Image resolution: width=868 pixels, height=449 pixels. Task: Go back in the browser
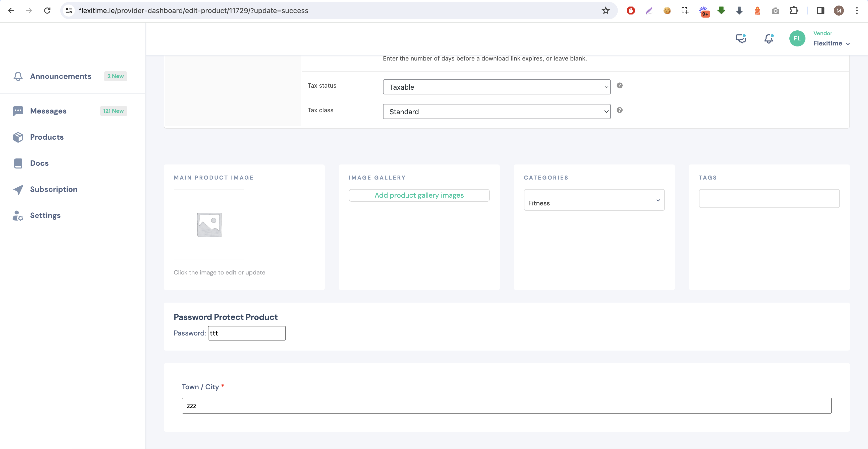tap(11, 11)
